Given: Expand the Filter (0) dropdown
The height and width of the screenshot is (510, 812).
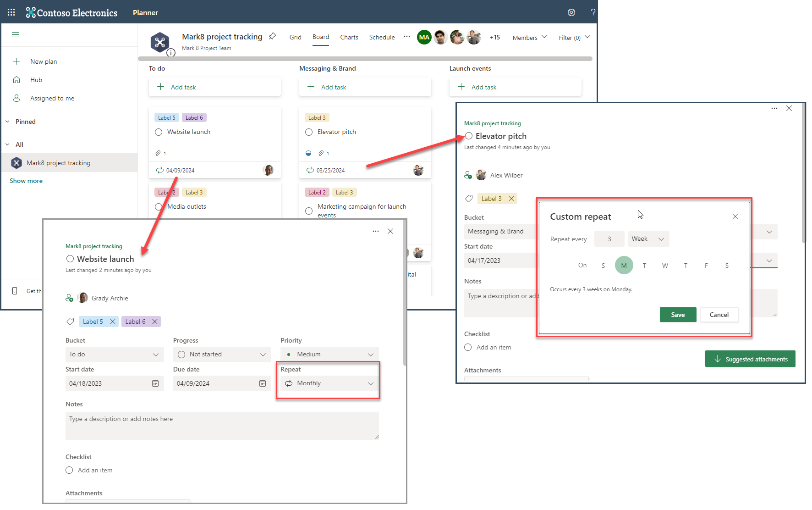Looking at the screenshot, I should pos(574,38).
